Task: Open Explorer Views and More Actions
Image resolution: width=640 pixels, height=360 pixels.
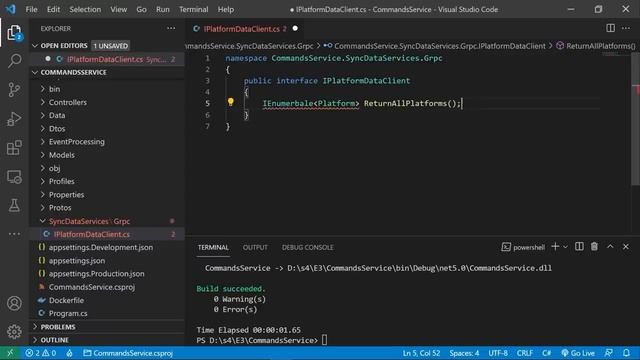Action: click(171, 28)
